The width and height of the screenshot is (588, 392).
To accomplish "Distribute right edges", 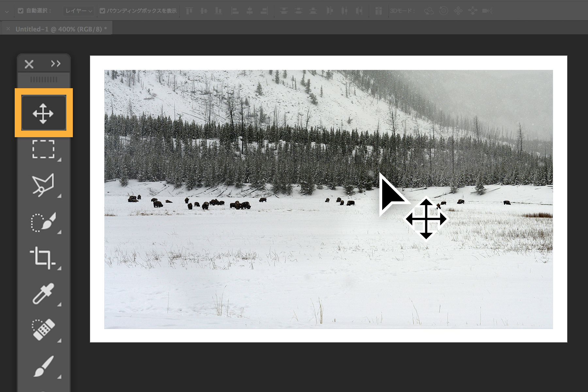I will coord(359,11).
